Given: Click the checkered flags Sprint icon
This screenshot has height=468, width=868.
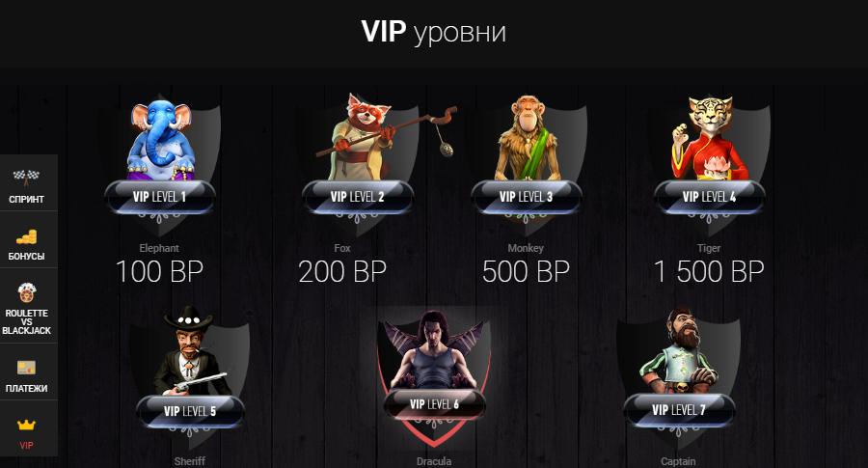Looking at the screenshot, I should [x=26, y=177].
